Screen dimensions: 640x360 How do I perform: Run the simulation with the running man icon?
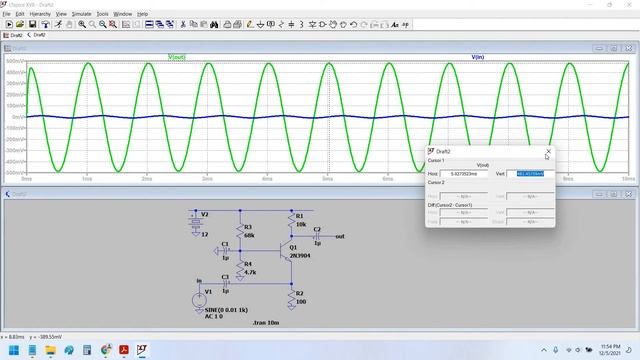58,24
